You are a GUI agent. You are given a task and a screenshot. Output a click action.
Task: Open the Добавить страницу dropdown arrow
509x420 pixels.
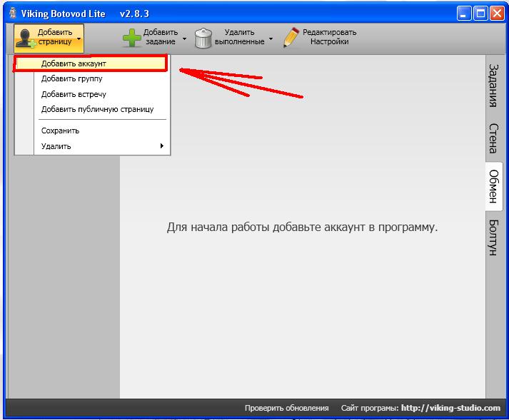(79, 39)
